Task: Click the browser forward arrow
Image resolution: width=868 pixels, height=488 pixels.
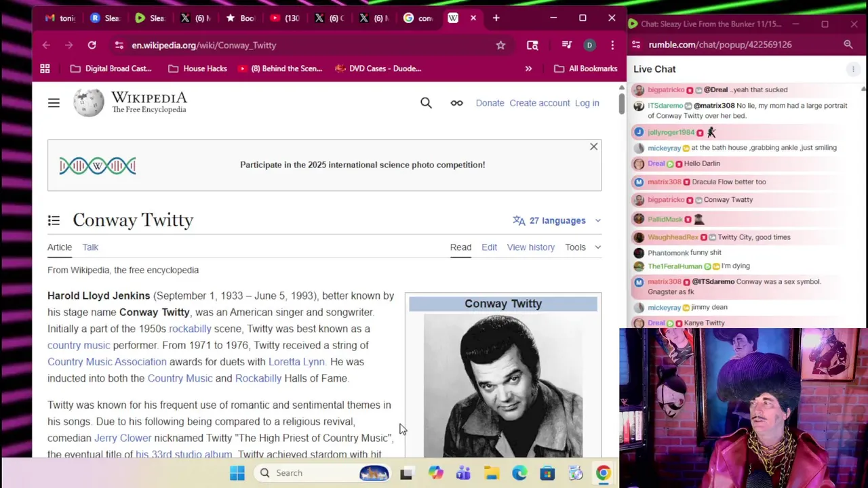Action: tap(68, 45)
